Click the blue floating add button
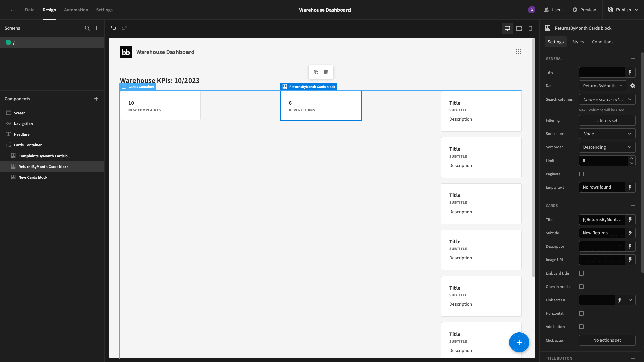 [x=519, y=342]
